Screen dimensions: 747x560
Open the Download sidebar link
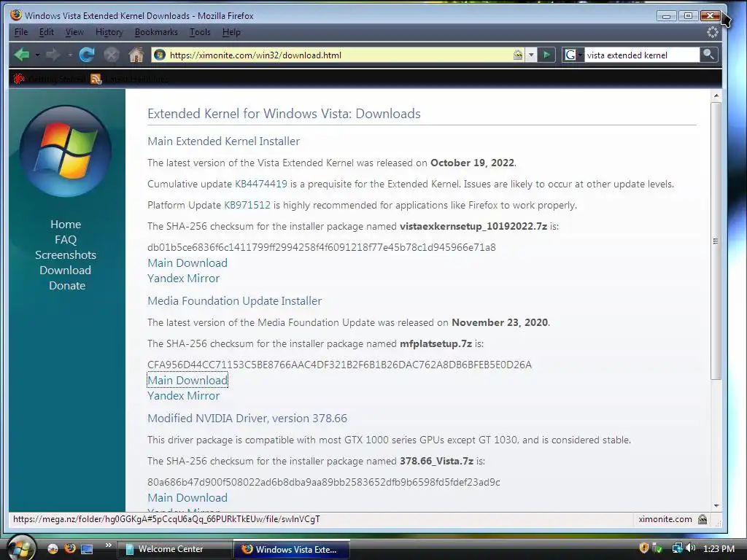coord(66,270)
